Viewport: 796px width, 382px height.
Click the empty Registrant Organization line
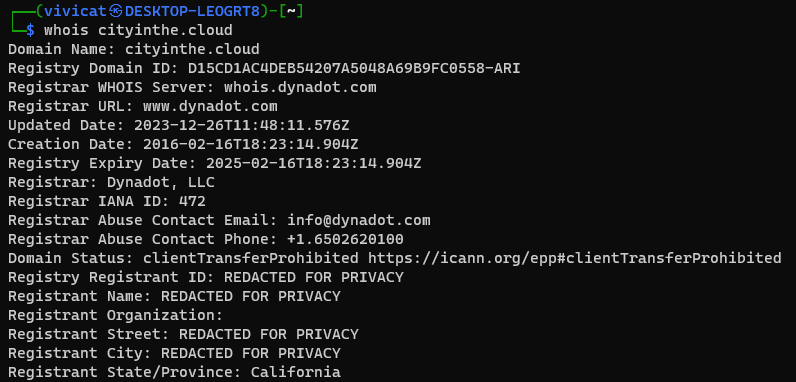(x=116, y=315)
